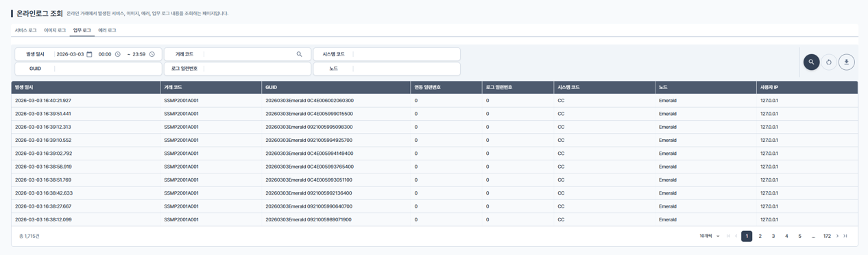Select the row timestamped 2026-03-03 16:39:51.441
Screen dimensions: 868x255
[435, 114]
